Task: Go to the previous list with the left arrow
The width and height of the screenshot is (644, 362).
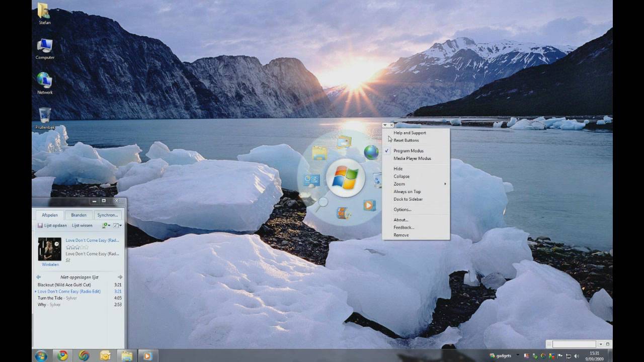Action: (39, 277)
